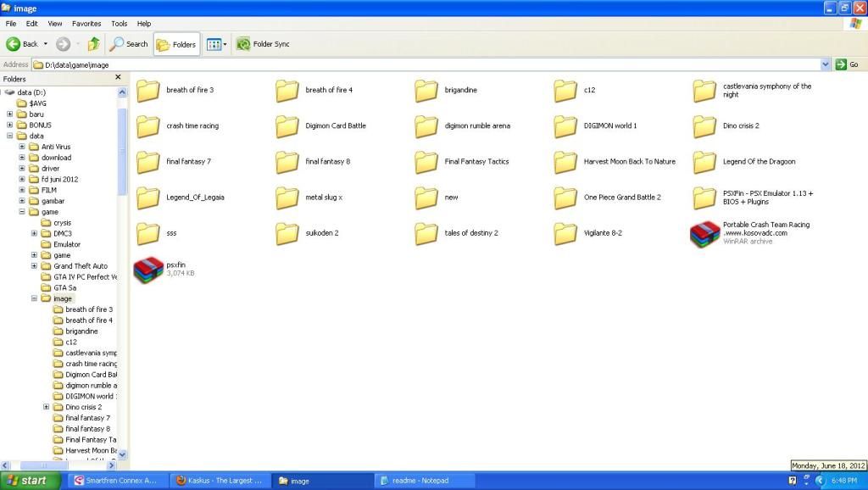Image resolution: width=868 pixels, height=490 pixels.
Task: Click the Folder Sync toolbar button
Action: click(263, 44)
